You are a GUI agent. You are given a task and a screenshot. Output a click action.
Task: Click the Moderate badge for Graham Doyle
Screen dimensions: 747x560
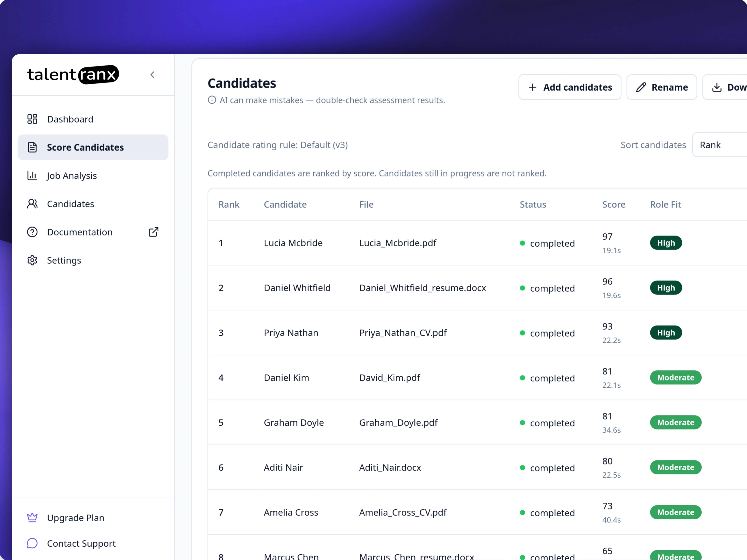point(675,422)
